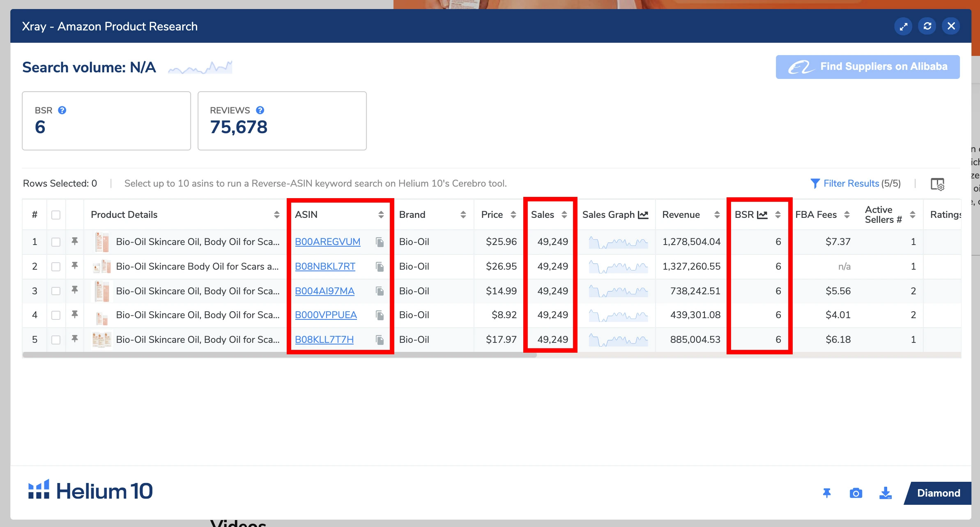Click the refresh icon in header
980x527 pixels.
(927, 26)
